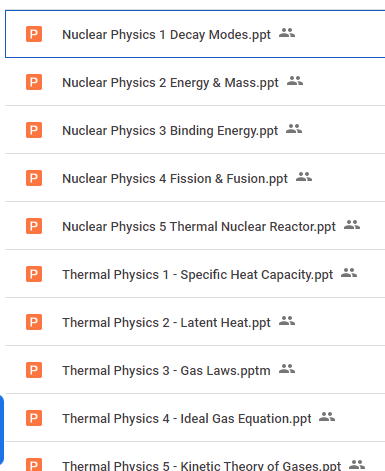
Task: Click the shared icon beside Nuclear Physics 2 Energy & Mass.ppt
Action: pos(295,81)
